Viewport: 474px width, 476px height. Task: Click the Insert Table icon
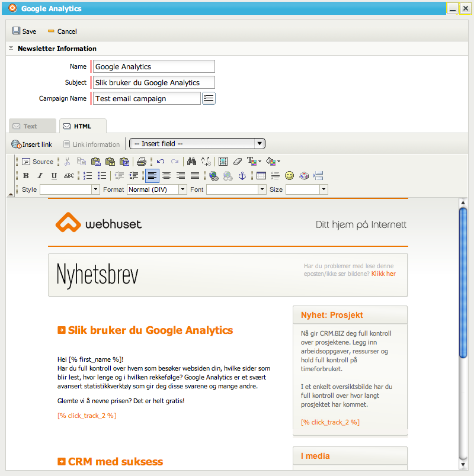click(261, 176)
